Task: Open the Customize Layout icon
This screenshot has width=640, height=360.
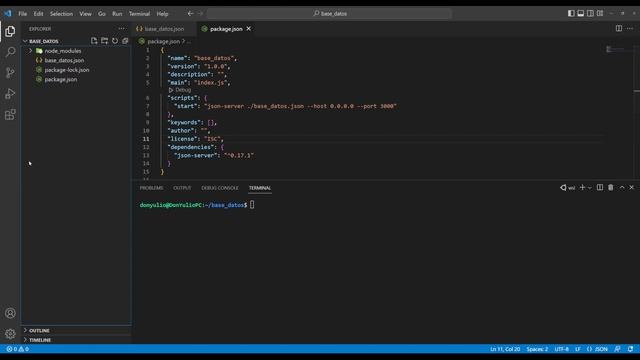Action: 600,13
